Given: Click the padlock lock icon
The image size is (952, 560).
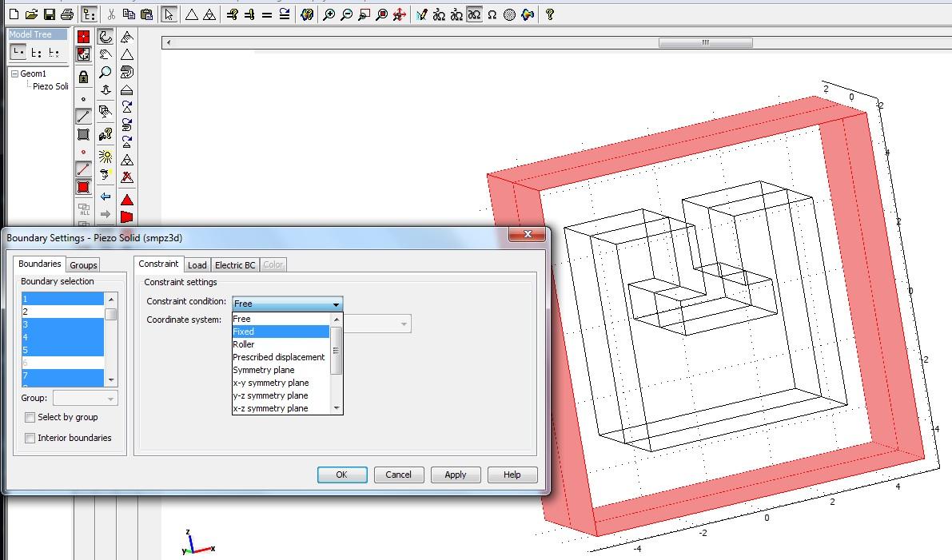Looking at the screenshot, I should click(84, 77).
